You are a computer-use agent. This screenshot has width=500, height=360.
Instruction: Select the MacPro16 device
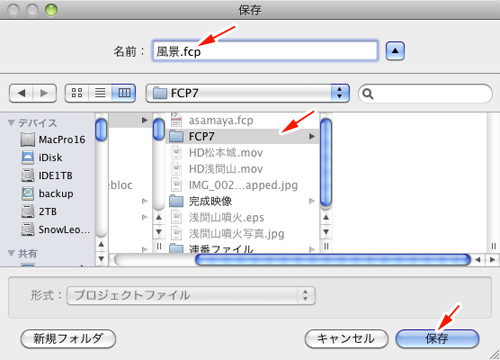point(53,139)
